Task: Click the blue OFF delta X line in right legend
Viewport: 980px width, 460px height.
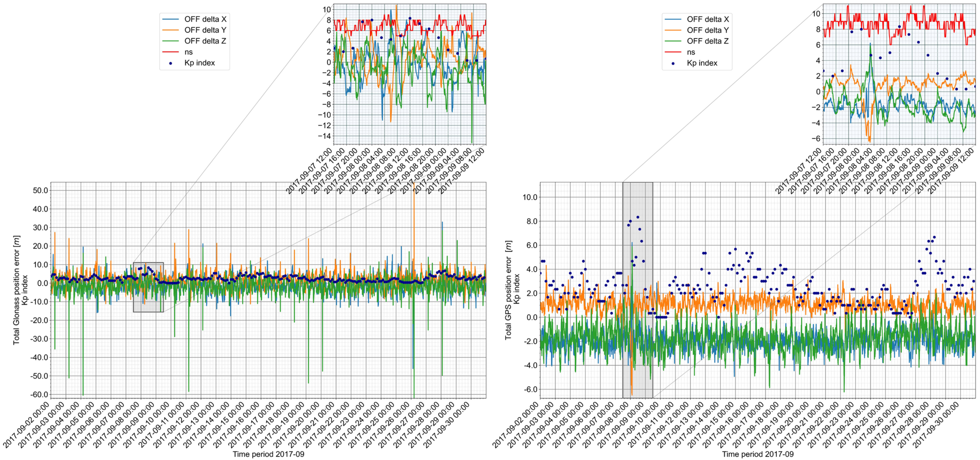Action: (673, 19)
